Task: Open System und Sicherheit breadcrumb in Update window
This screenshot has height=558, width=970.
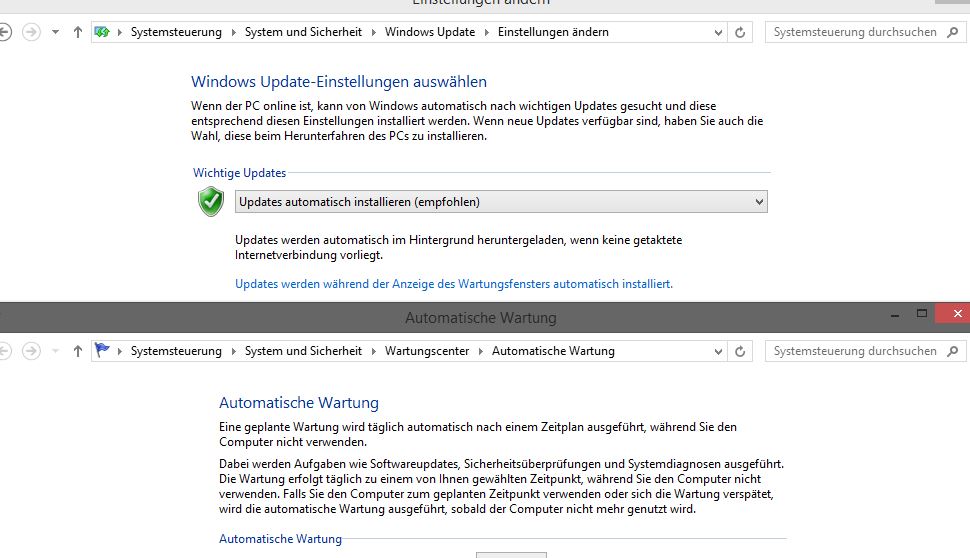Action: (x=303, y=32)
